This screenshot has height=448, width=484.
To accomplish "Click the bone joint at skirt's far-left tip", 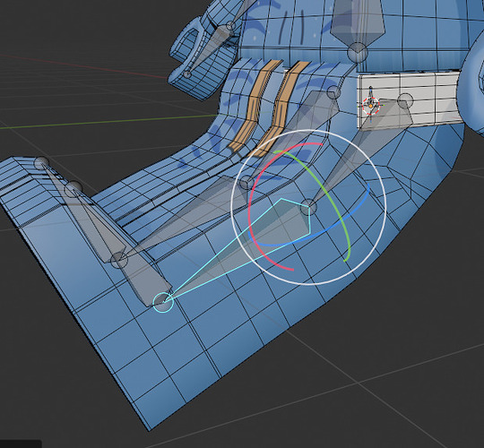I will (x=41, y=163).
